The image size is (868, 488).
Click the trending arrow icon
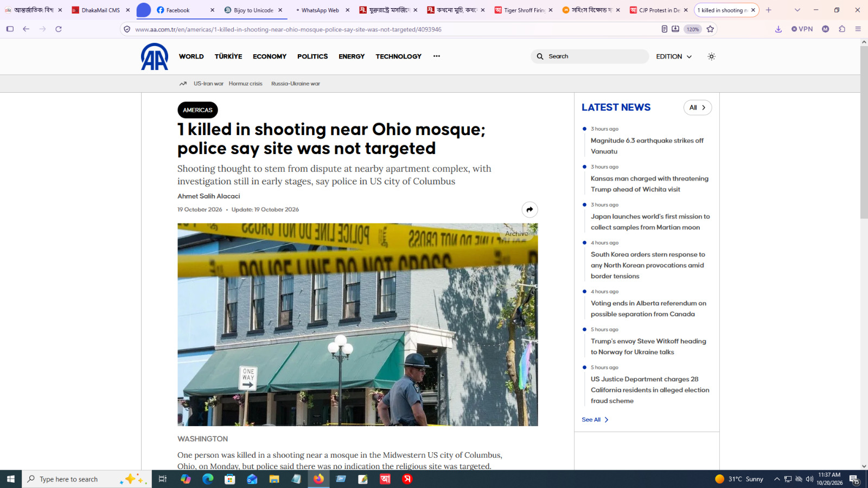[x=183, y=84]
